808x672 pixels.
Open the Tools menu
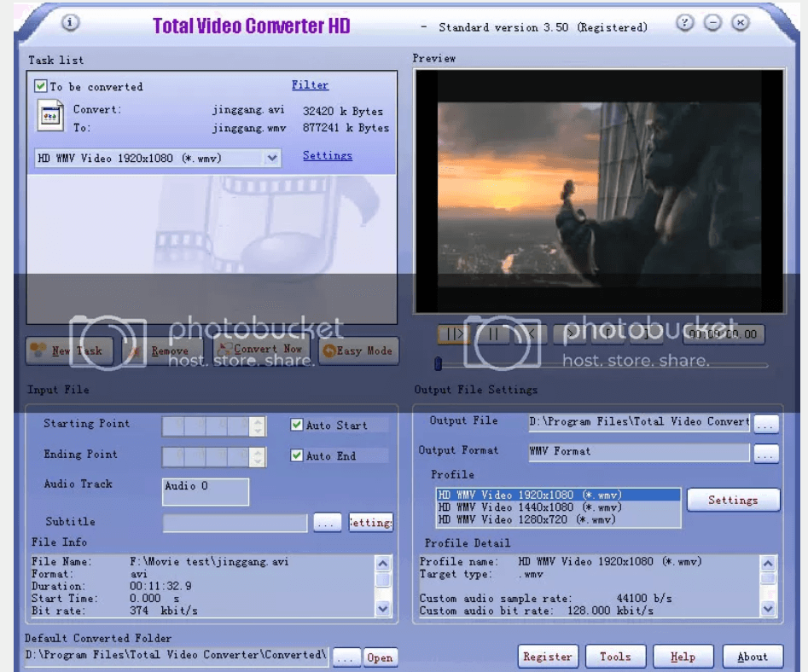coord(615,656)
